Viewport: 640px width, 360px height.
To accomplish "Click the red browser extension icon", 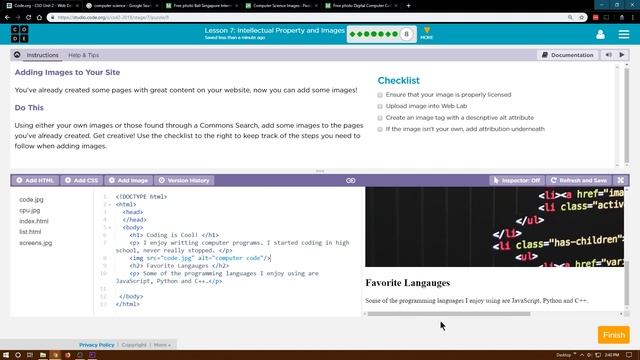I will coord(596,18).
